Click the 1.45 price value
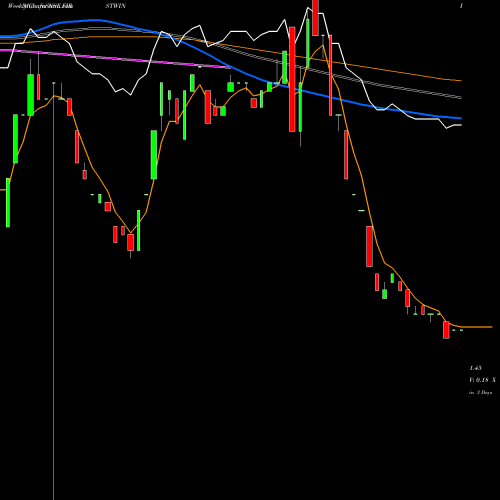500x500 pixels. (475, 368)
